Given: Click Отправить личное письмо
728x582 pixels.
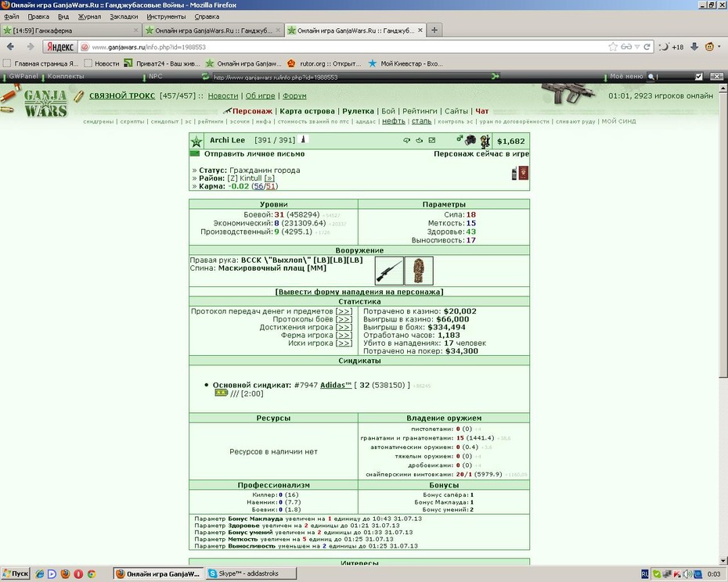Looking at the screenshot, I should click(254, 154).
